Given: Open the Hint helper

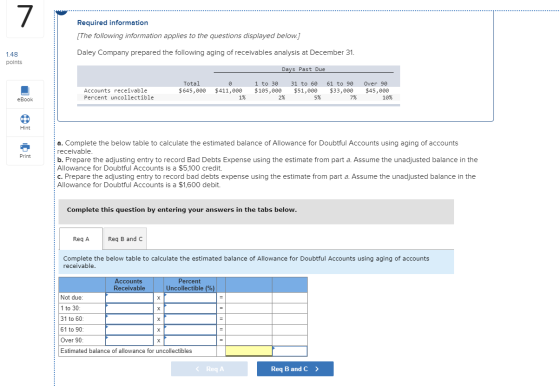Looking at the screenshot, I should pos(25,122).
